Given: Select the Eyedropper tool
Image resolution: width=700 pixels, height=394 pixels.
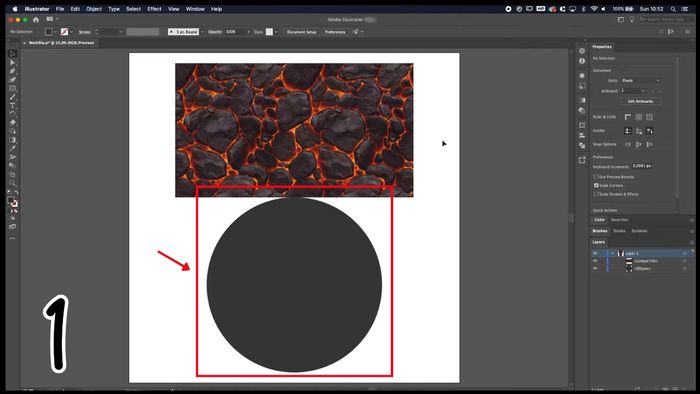Looking at the screenshot, I should [12, 148].
